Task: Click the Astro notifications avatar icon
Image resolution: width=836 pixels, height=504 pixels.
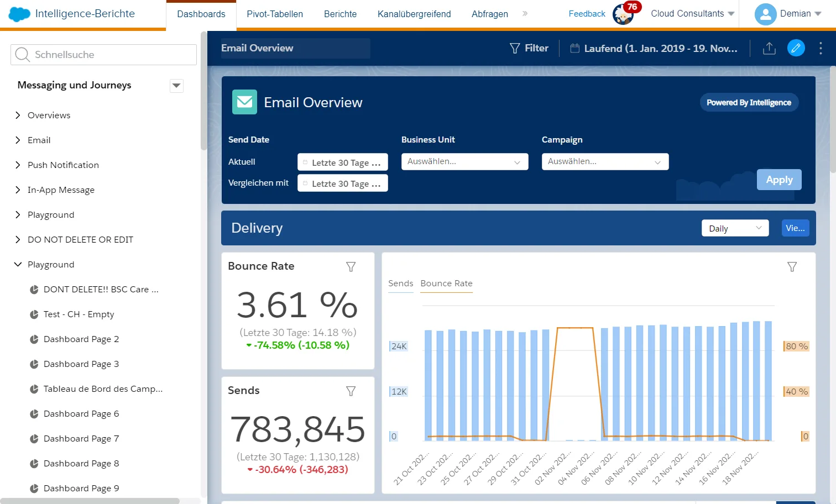Action: pyautogui.click(x=624, y=14)
